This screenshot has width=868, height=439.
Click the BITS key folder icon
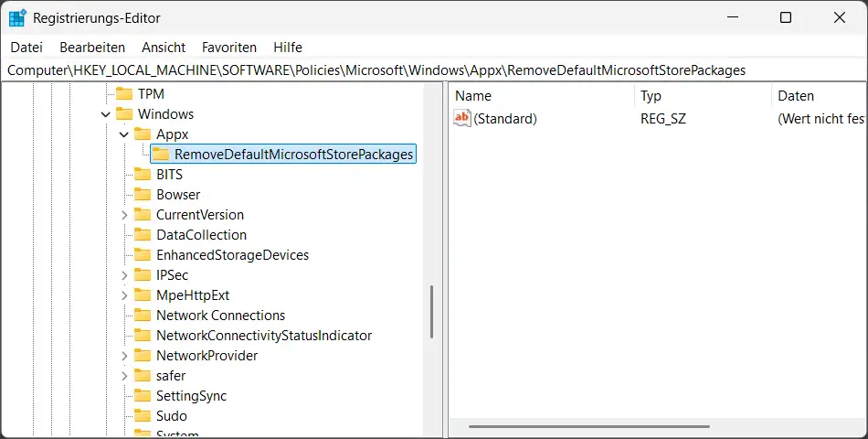[142, 175]
